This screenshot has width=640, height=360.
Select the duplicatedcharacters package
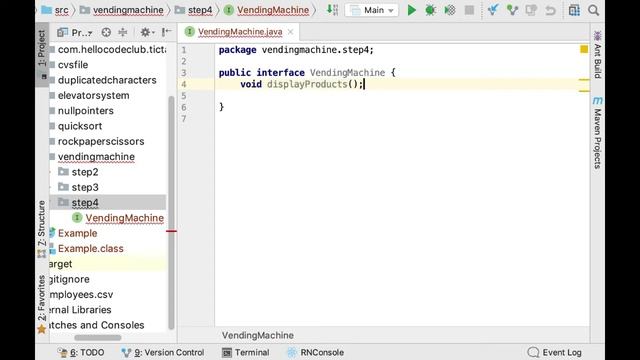coord(108,80)
